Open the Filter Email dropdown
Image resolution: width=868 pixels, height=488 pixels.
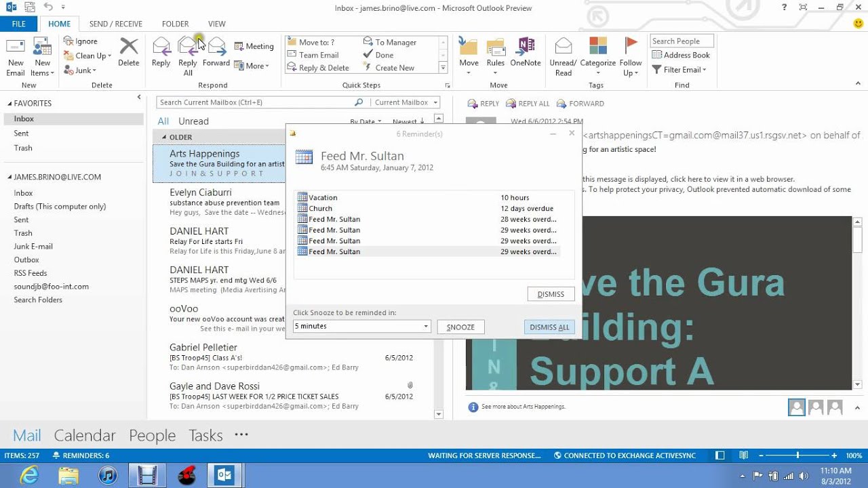[679, 70]
